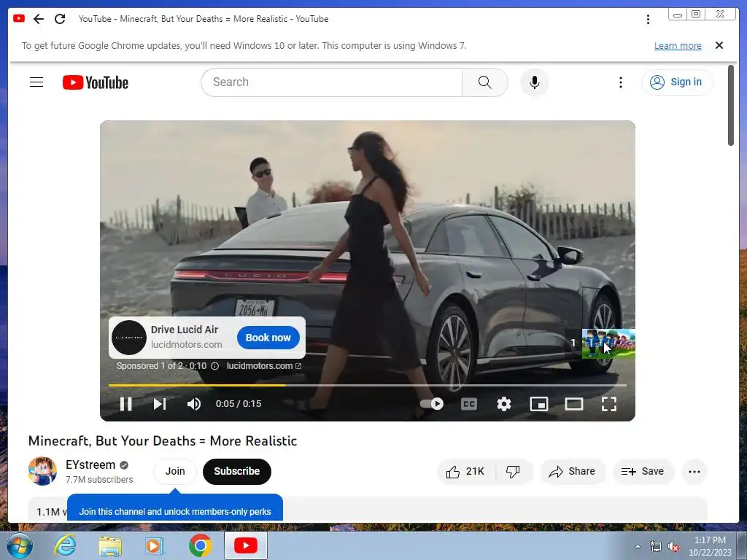This screenshot has width=747, height=560.
Task: Enter full screen mode
Action: (609, 404)
